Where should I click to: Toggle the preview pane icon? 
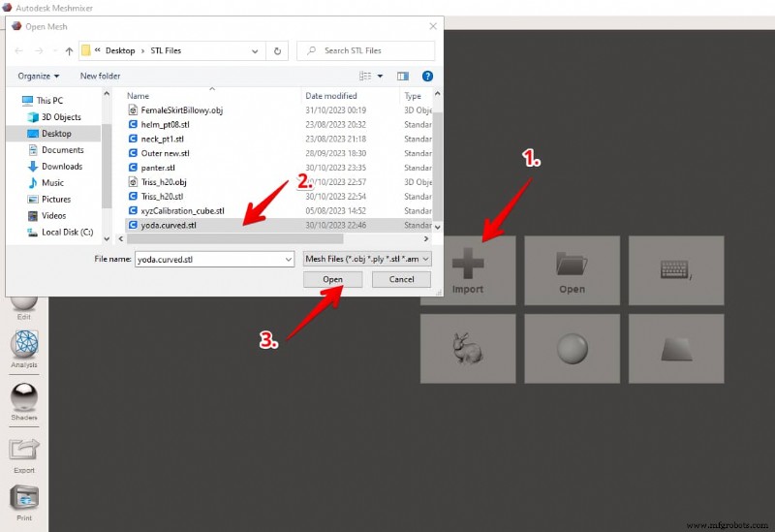tap(403, 77)
